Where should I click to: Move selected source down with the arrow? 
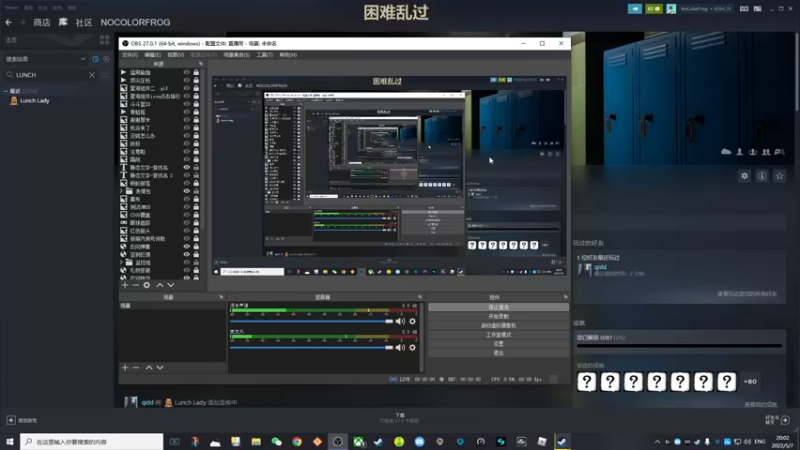coord(171,285)
